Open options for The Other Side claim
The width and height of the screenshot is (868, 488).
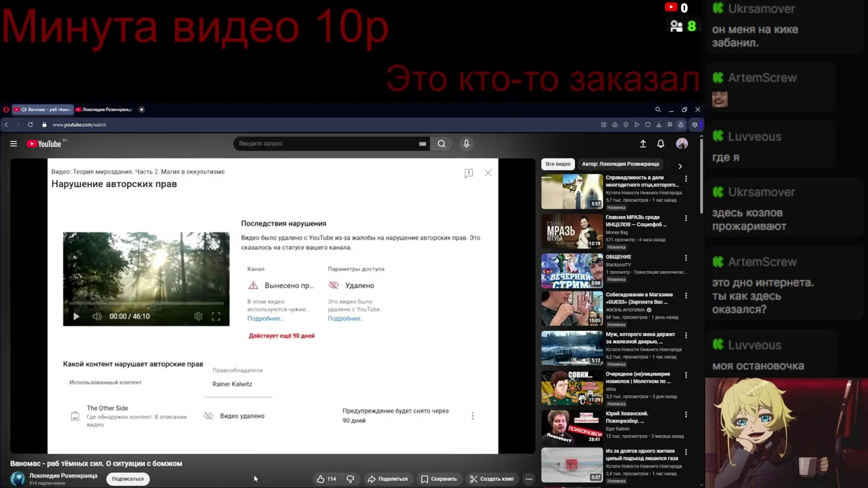pos(473,416)
